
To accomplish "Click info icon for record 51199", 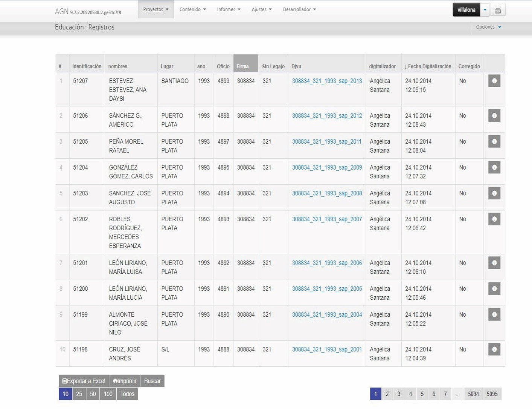I will tap(494, 315).
